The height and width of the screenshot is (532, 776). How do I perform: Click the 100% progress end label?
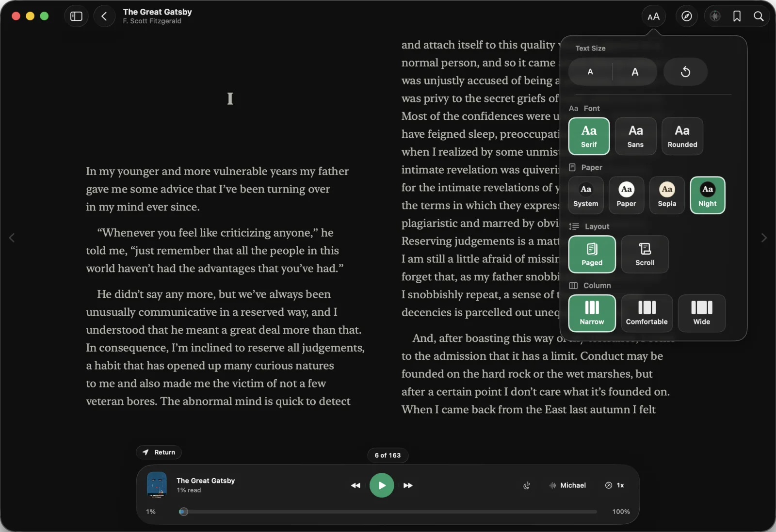coord(621,512)
